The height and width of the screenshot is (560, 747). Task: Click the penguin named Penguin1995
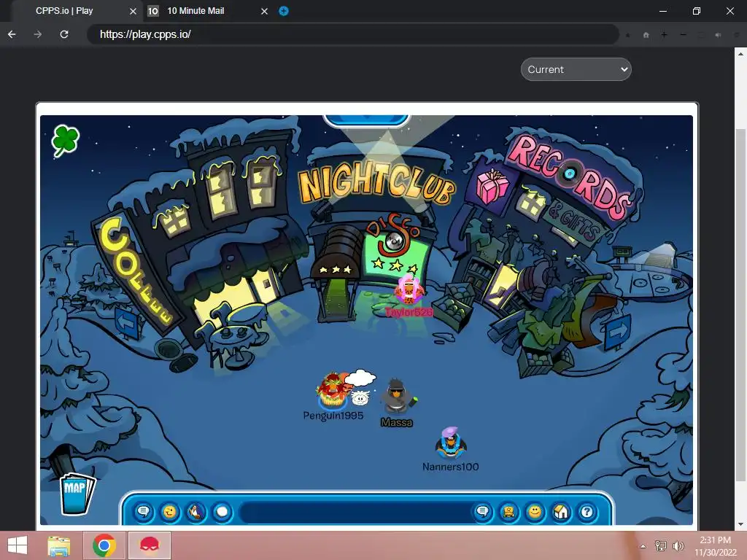332,391
